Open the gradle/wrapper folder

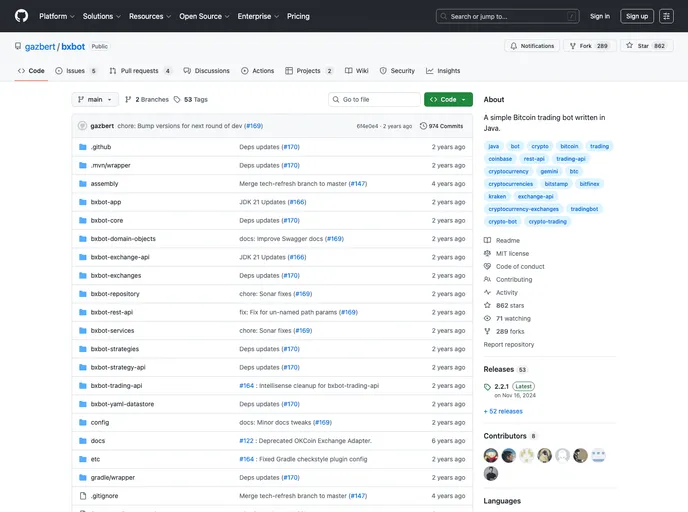click(x=113, y=477)
